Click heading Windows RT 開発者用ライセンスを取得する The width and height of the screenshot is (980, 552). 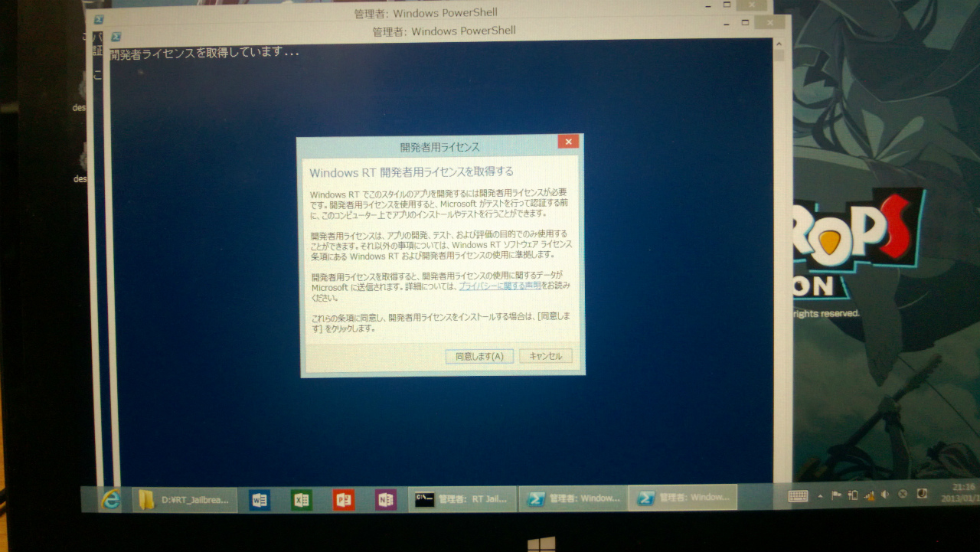coord(411,171)
